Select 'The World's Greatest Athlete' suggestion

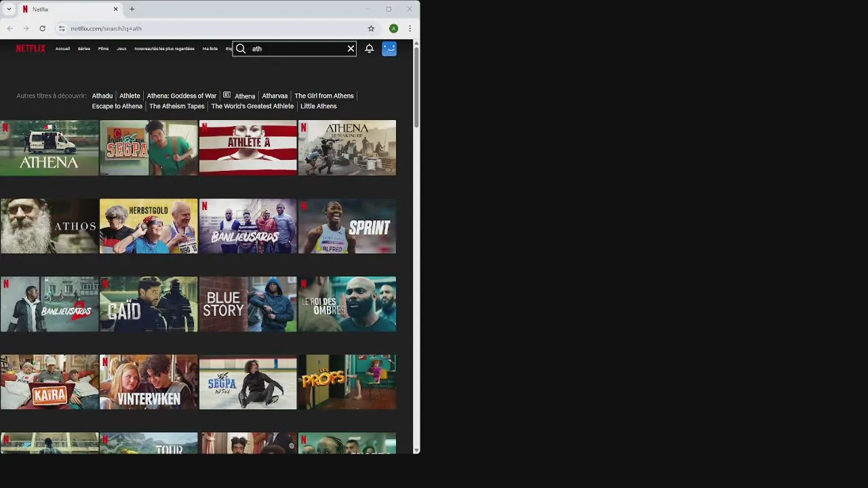pos(252,106)
